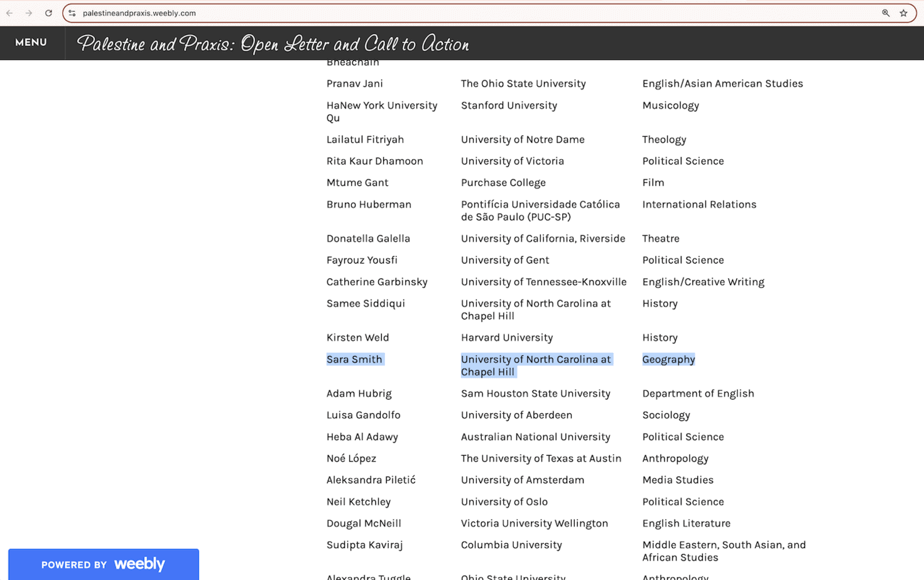Bookmark this page with star icon
This screenshot has height=580, width=924.
[903, 13]
